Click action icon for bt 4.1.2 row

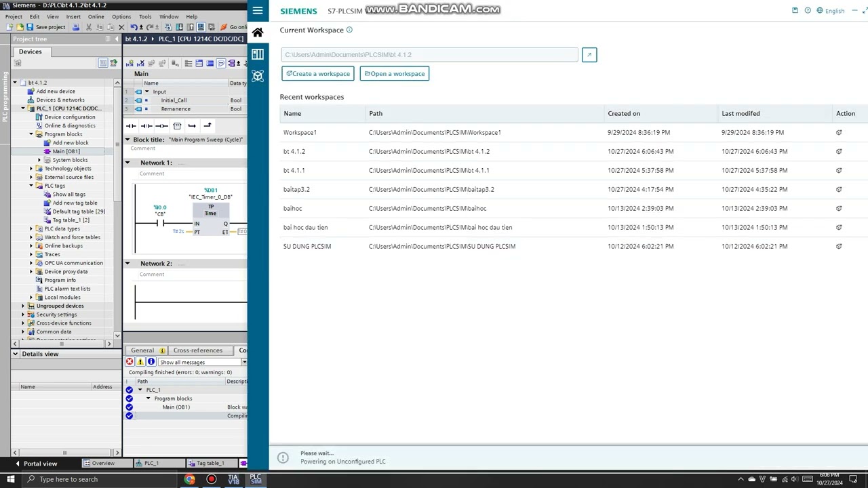(x=839, y=152)
